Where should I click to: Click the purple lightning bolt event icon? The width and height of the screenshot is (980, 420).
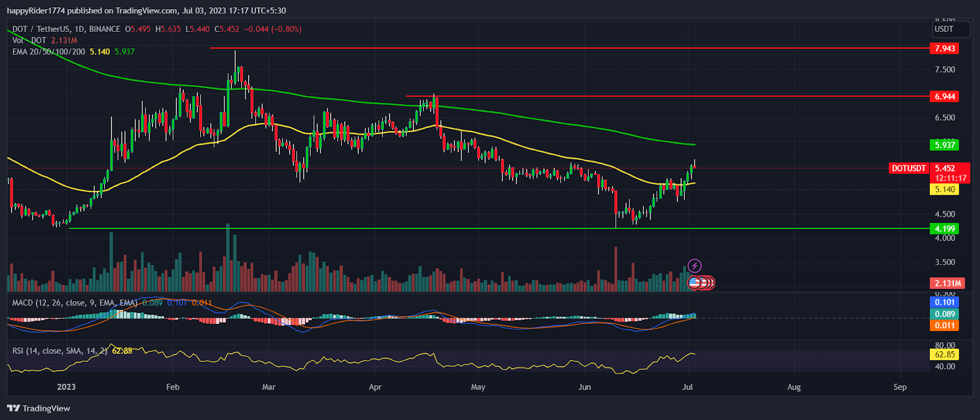coord(695,266)
